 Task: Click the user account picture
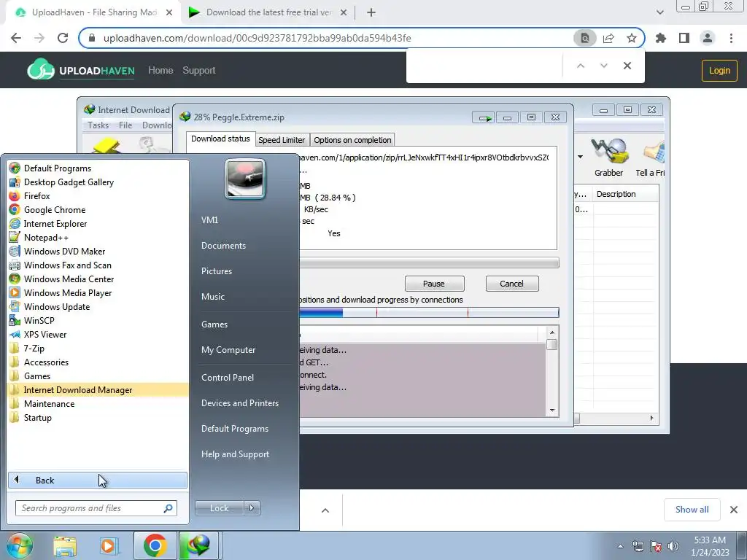pyautogui.click(x=245, y=179)
